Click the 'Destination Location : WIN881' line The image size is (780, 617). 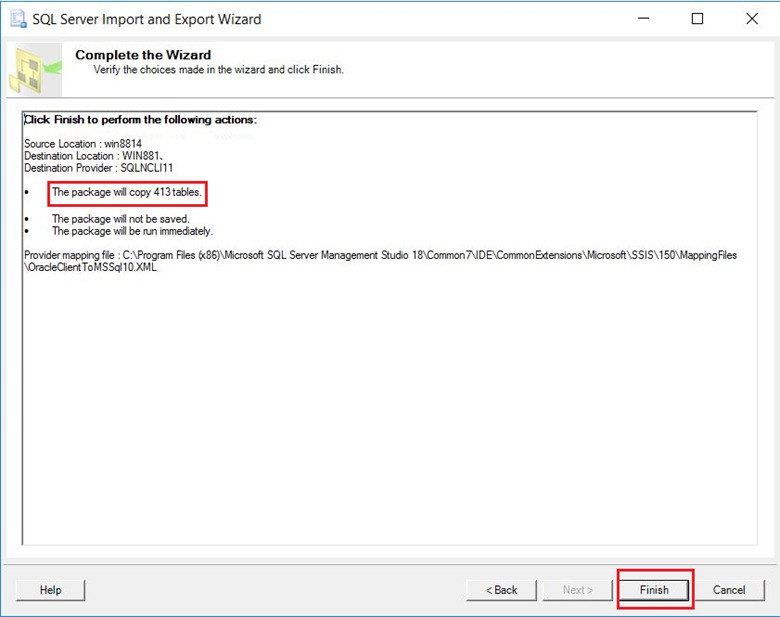click(93, 156)
